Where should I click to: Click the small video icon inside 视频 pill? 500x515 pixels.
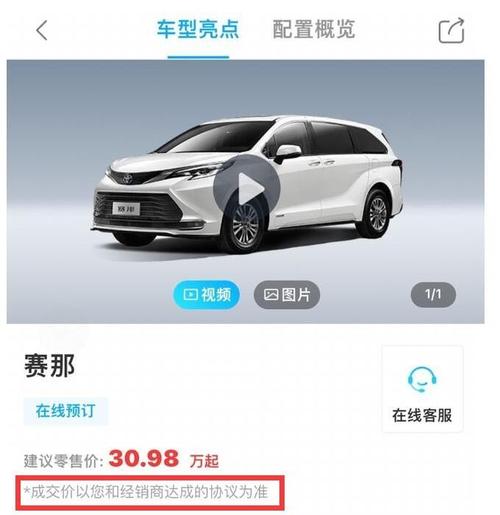(190, 295)
